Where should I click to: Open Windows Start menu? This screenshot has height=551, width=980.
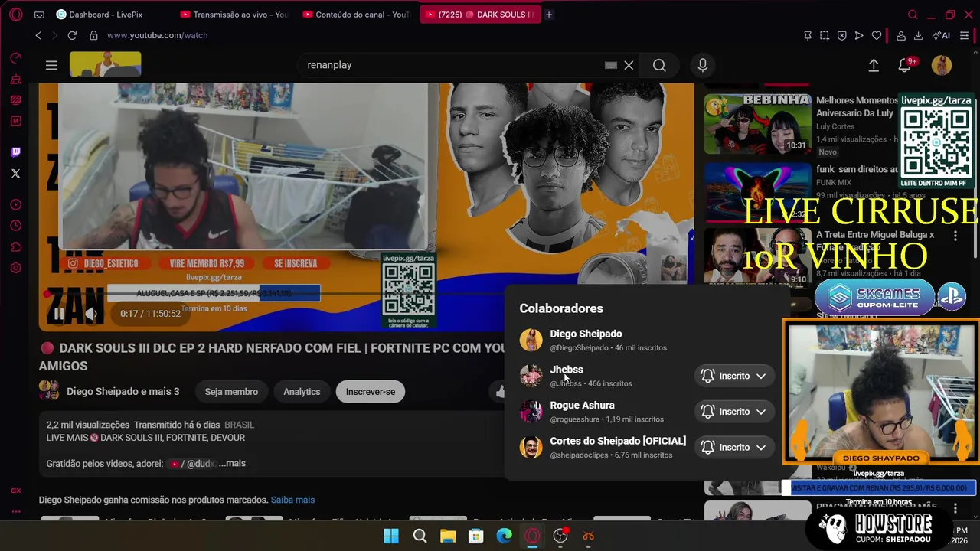pyautogui.click(x=391, y=536)
